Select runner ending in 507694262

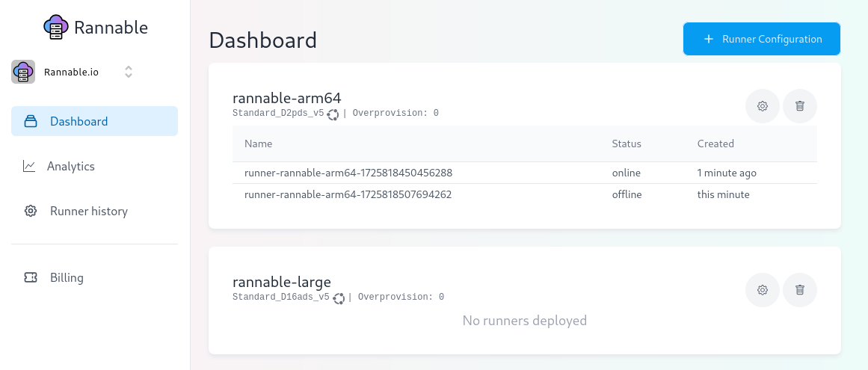pyautogui.click(x=348, y=194)
